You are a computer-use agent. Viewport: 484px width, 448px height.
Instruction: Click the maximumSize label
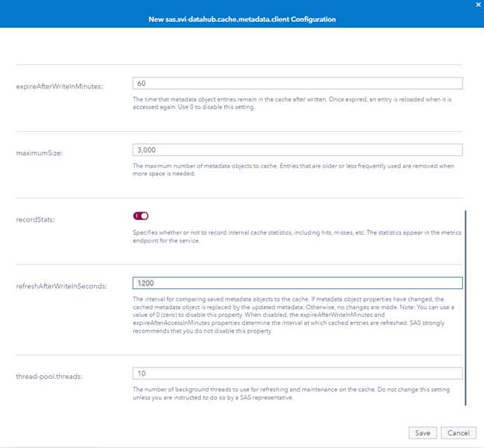(x=40, y=153)
